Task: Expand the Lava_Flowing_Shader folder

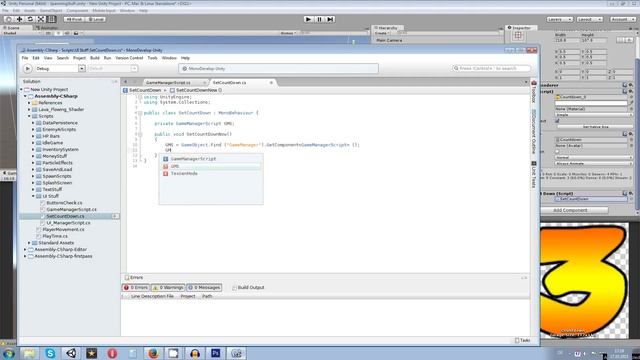Action: (x=29, y=109)
